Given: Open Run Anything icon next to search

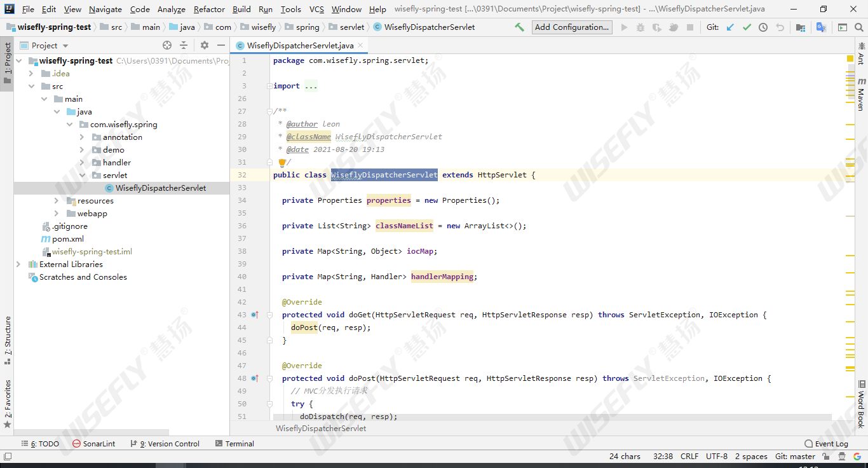Looking at the screenshot, I should pos(843,27).
